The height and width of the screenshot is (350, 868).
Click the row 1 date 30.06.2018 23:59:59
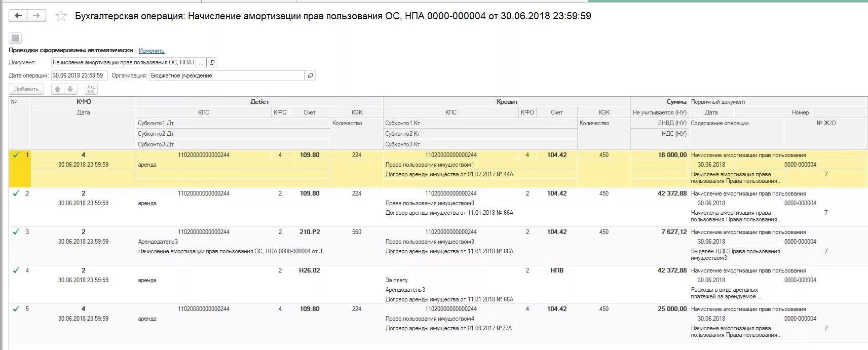point(83,165)
